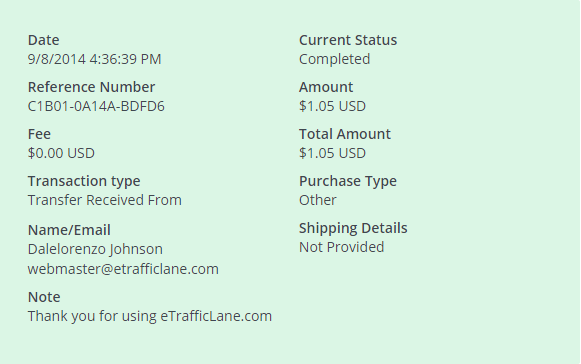
Task: Select the Transfer Received From text
Action: [x=104, y=200]
